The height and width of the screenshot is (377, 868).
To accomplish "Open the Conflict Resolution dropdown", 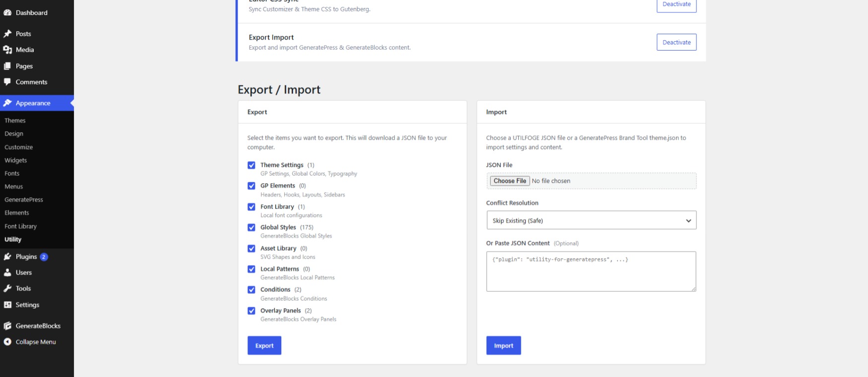I will click(x=591, y=220).
